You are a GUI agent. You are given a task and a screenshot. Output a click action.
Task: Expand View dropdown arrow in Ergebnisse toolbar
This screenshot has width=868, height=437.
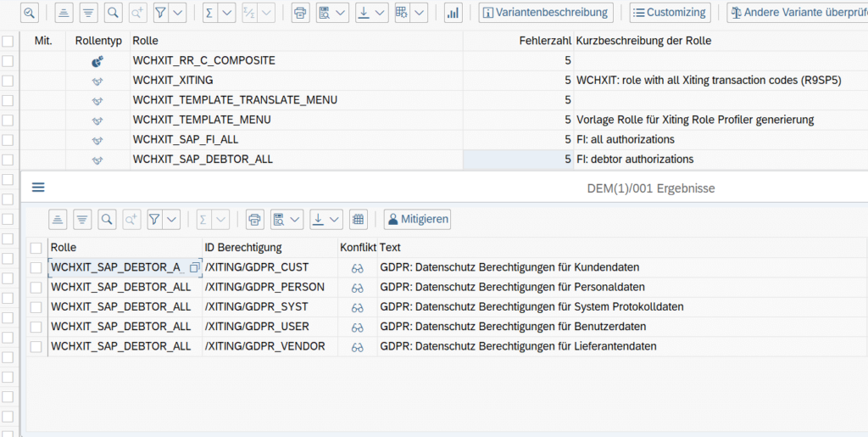point(294,219)
